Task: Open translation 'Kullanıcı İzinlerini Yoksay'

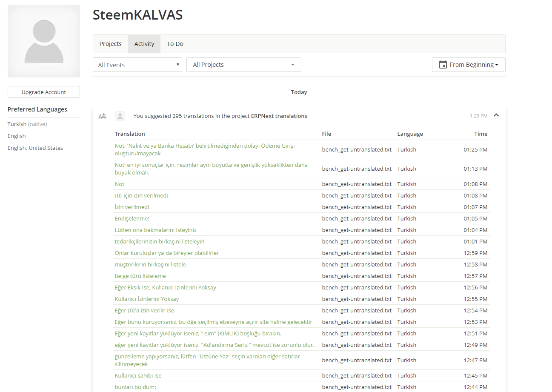Action: coord(147,299)
